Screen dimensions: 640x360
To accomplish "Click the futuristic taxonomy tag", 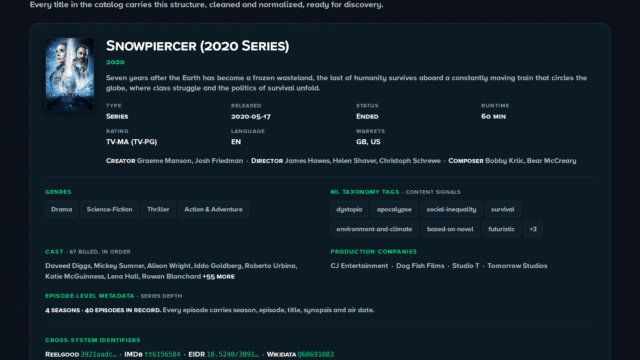I will 502,229.
